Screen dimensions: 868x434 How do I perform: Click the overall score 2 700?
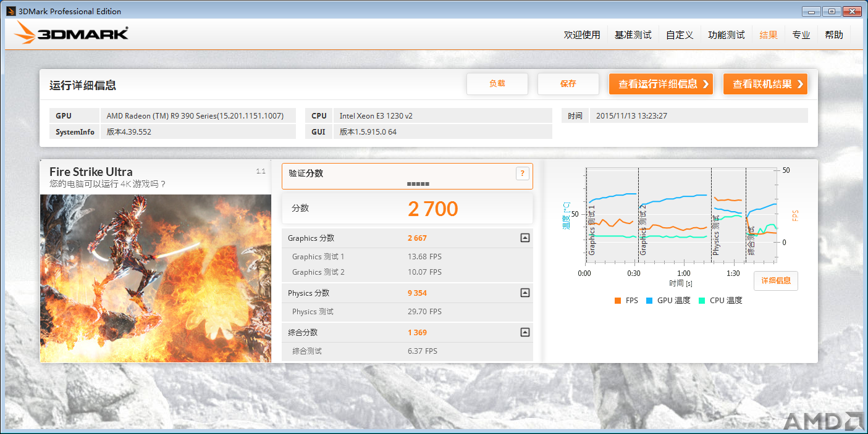(x=433, y=209)
